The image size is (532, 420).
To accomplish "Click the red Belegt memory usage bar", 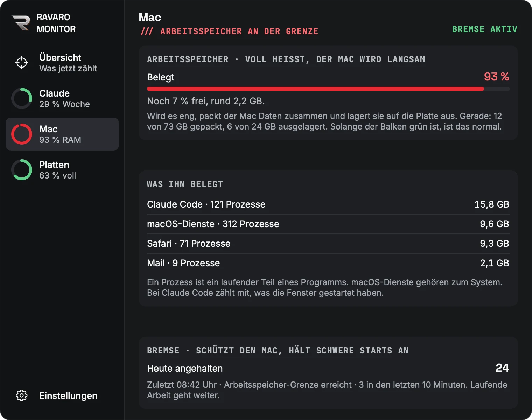I will point(328,89).
